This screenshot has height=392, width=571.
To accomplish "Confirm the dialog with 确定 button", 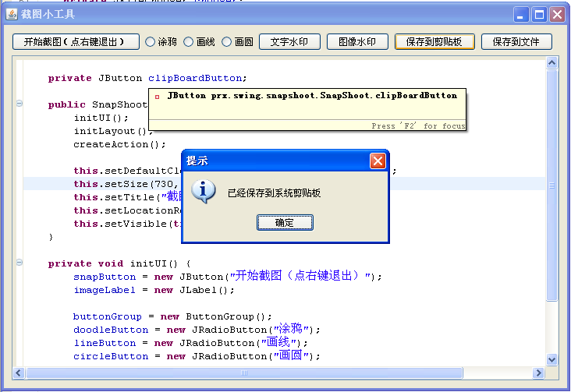I will coord(285,222).
